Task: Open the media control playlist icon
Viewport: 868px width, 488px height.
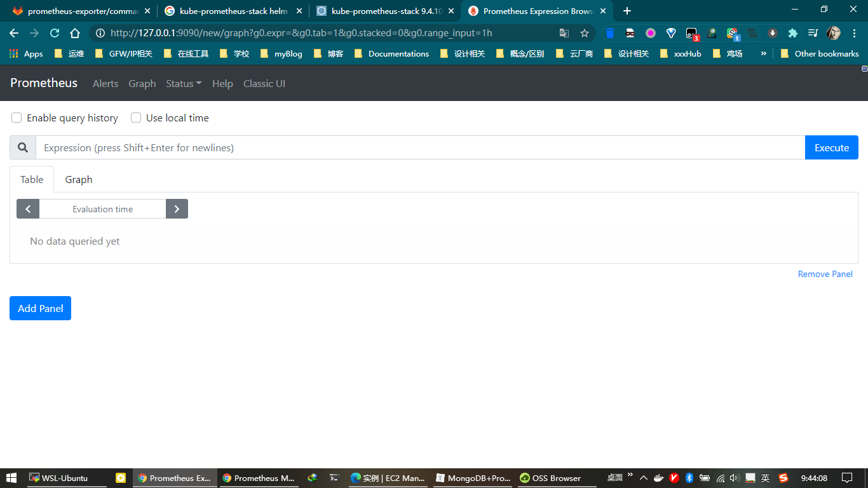Action: 813,33
